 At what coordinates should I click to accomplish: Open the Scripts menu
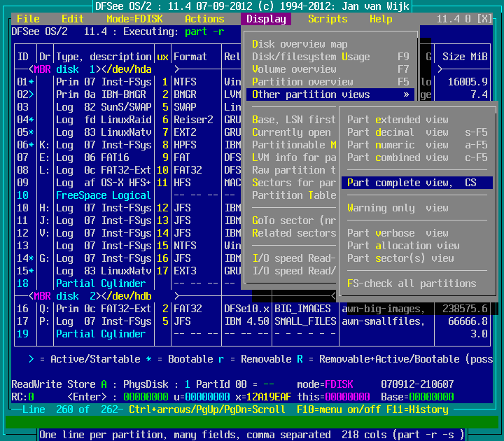pos(328,19)
